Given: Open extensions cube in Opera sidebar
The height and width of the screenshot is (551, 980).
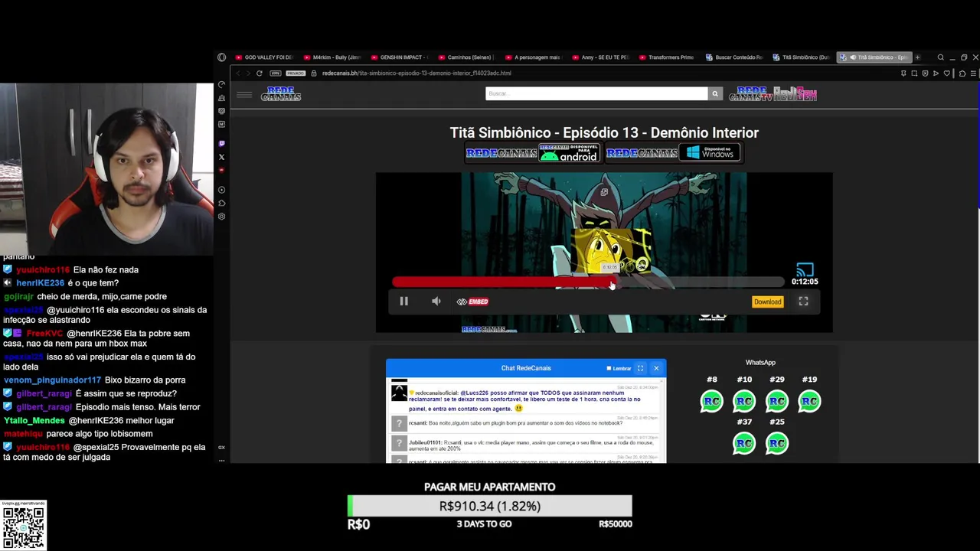Looking at the screenshot, I should tap(221, 203).
